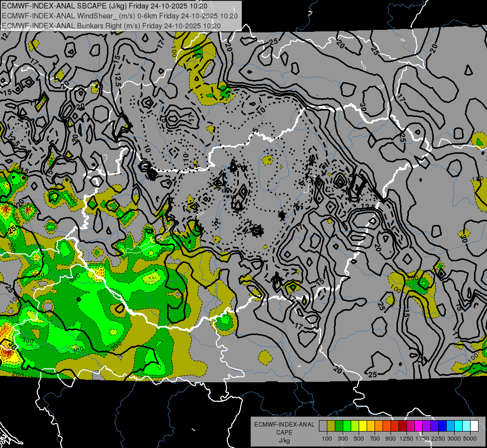Click the dark green legend swatch
This screenshot has width=487, height=448.
click(x=339, y=426)
